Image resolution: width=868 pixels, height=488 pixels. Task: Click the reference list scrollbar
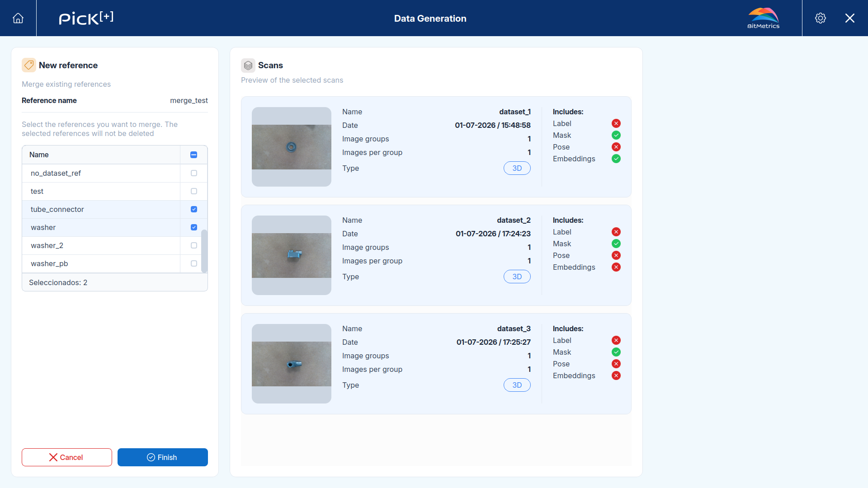[204, 251]
